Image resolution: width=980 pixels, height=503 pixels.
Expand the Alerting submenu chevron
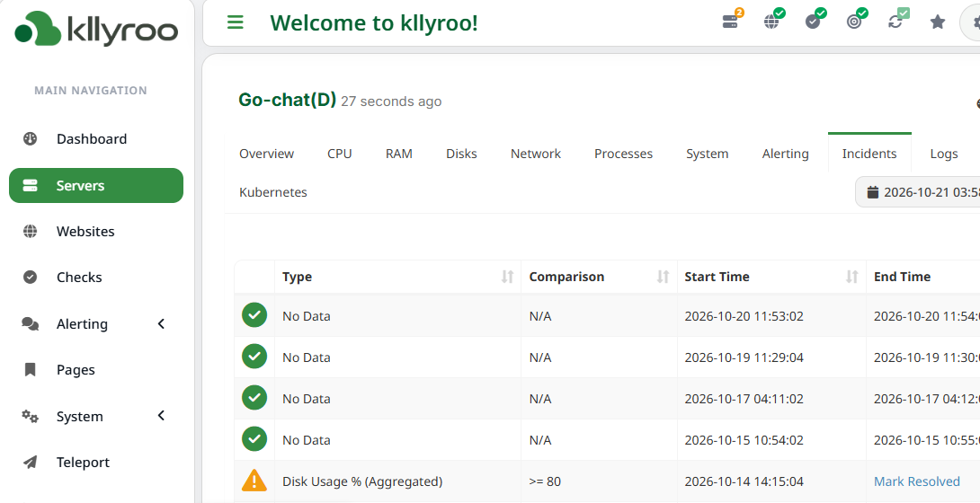pyautogui.click(x=161, y=323)
